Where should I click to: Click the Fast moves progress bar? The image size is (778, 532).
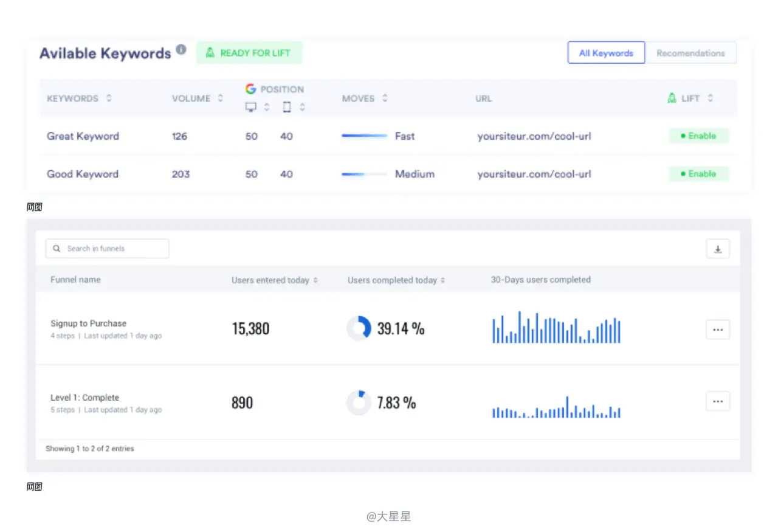pos(364,136)
